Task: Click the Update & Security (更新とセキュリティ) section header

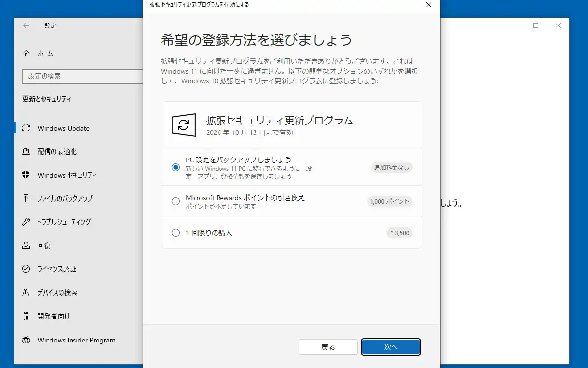Action: (x=47, y=99)
